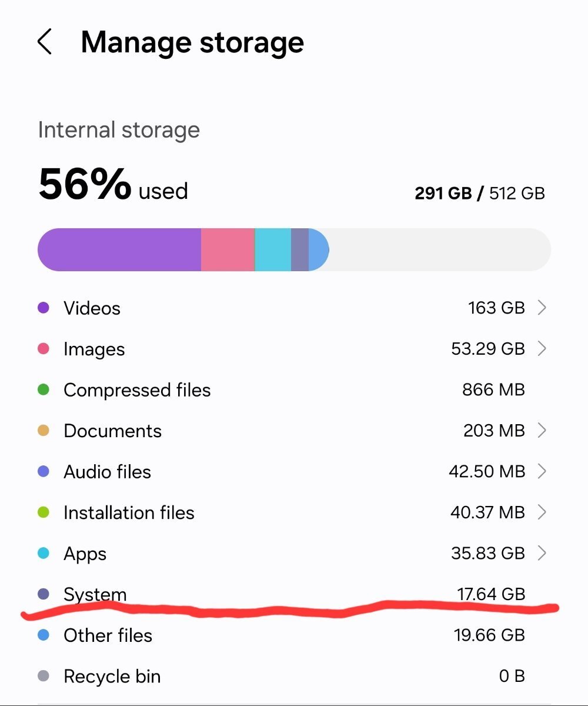This screenshot has width=588, height=706.
Task: Tap the orange Documents color dot
Action: pos(43,431)
